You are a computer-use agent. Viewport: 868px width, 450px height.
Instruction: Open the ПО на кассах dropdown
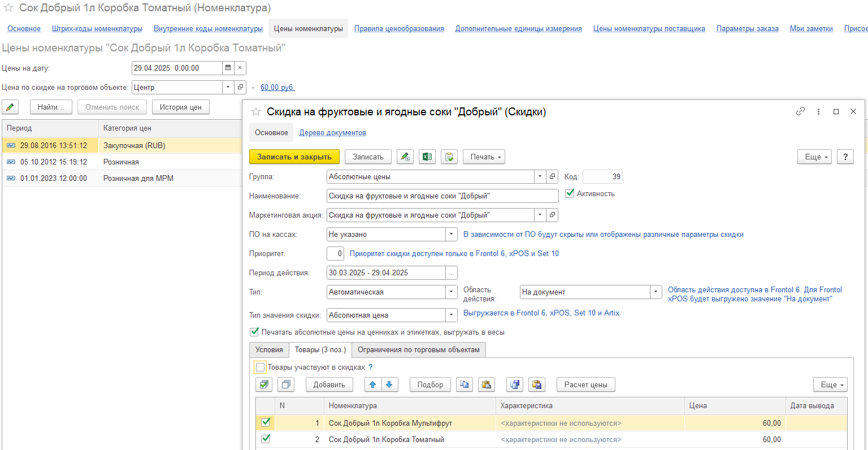click(452, 234)
